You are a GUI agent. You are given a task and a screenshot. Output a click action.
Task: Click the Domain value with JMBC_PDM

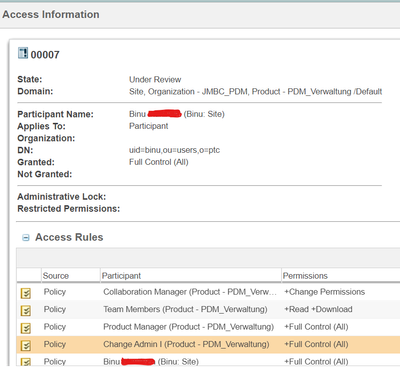coord(255,92)
